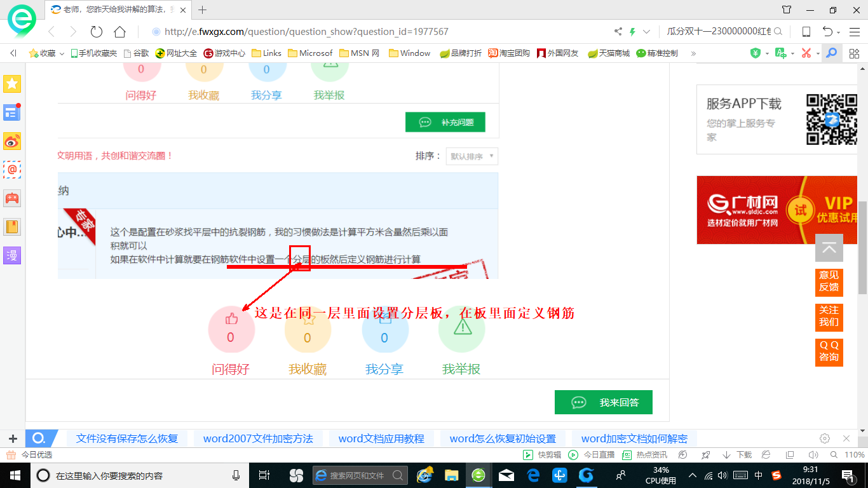868x488 pixels.
Task: Click the Windows taskbar search box
Action: 139,475
